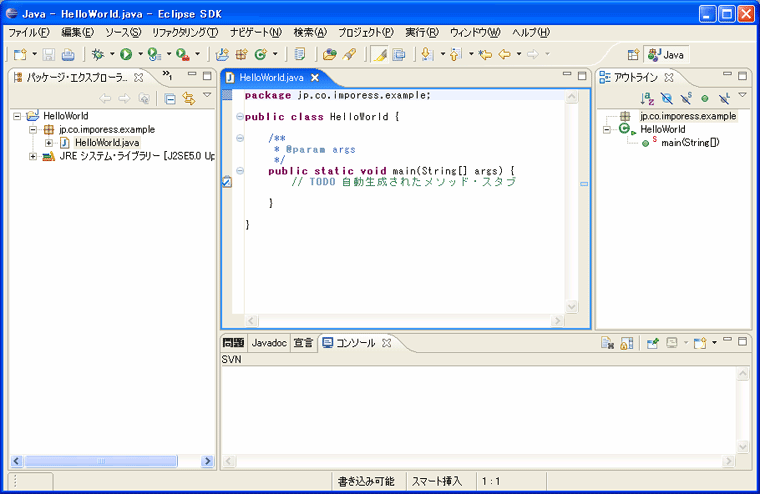This screenshot has width=760, height=494.
Task: Click the Back navigation arrow in main toolbar
Action: [x=505, y=54]
